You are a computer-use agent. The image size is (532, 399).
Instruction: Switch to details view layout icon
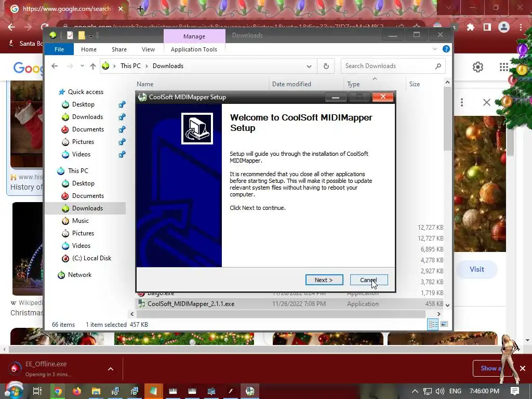(433, 324)
